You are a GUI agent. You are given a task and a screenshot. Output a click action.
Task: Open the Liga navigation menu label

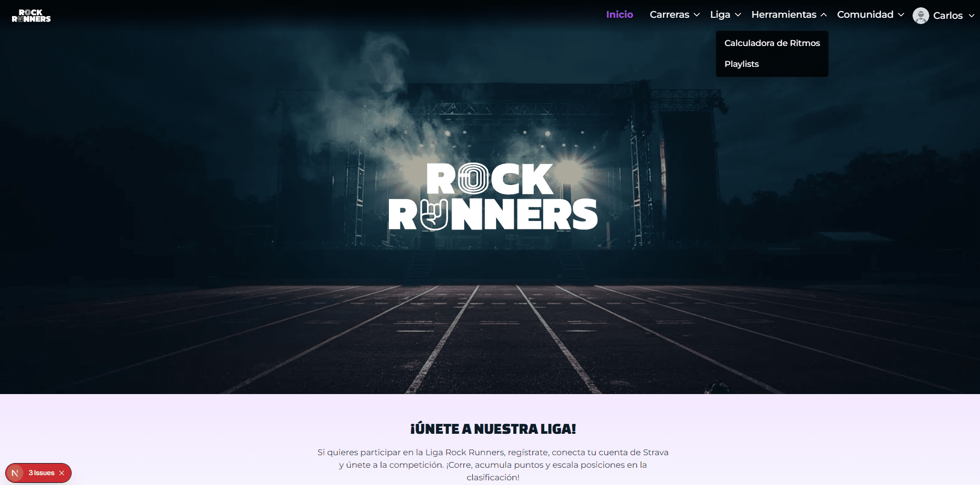(x=720, y=15)
